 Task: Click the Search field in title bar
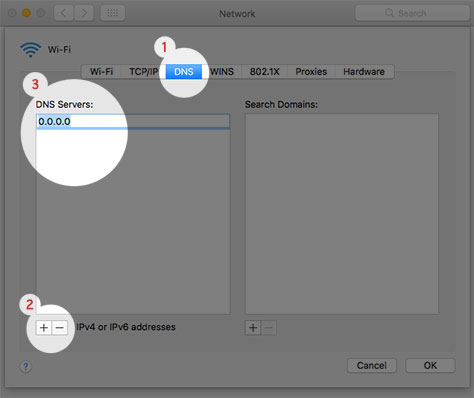tap(412, 13)
